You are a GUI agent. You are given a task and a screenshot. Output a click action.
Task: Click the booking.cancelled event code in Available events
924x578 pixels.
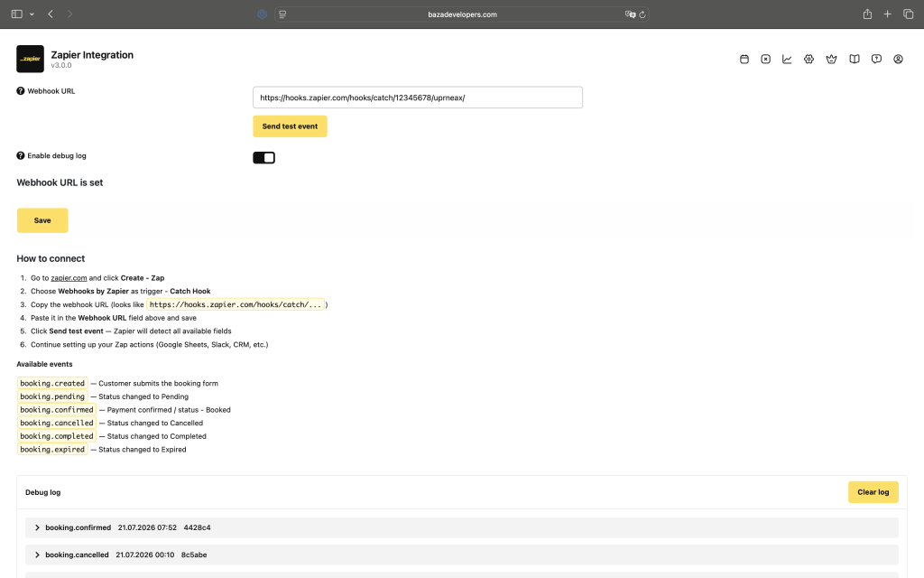coord(57,423)
